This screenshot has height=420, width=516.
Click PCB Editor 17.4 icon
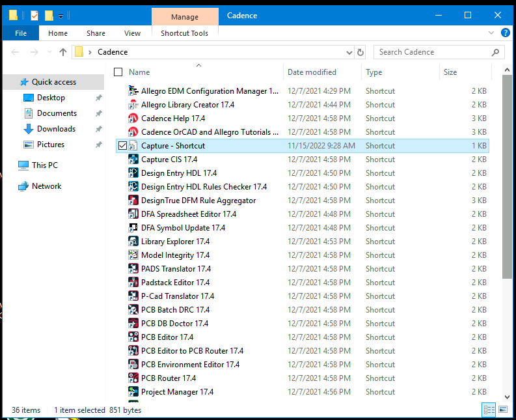[x=133, y=337]
